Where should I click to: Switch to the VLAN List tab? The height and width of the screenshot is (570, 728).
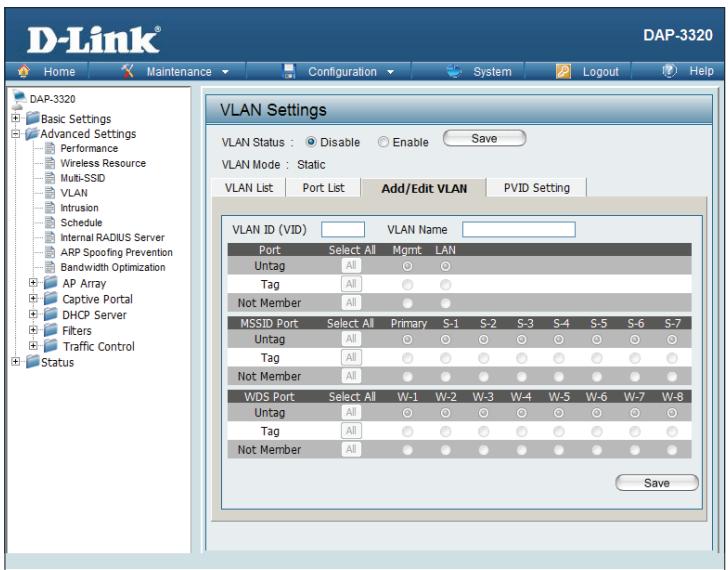(x=249, y=188)
